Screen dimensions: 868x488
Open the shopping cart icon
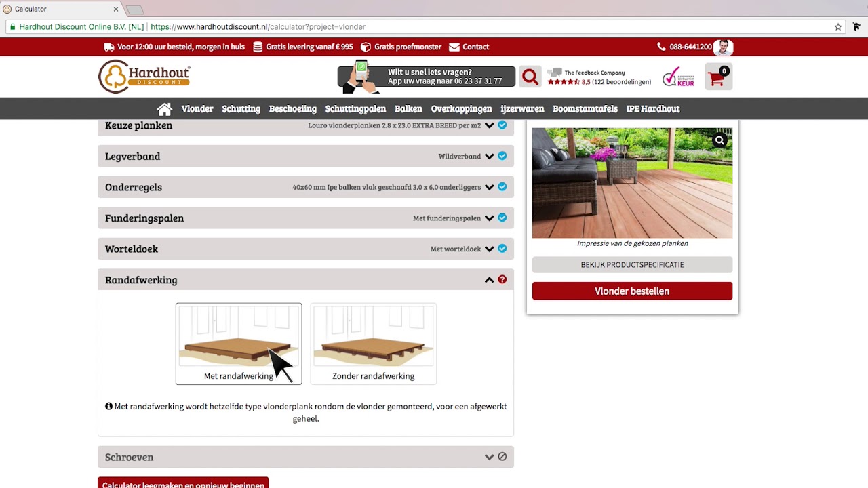718,77
